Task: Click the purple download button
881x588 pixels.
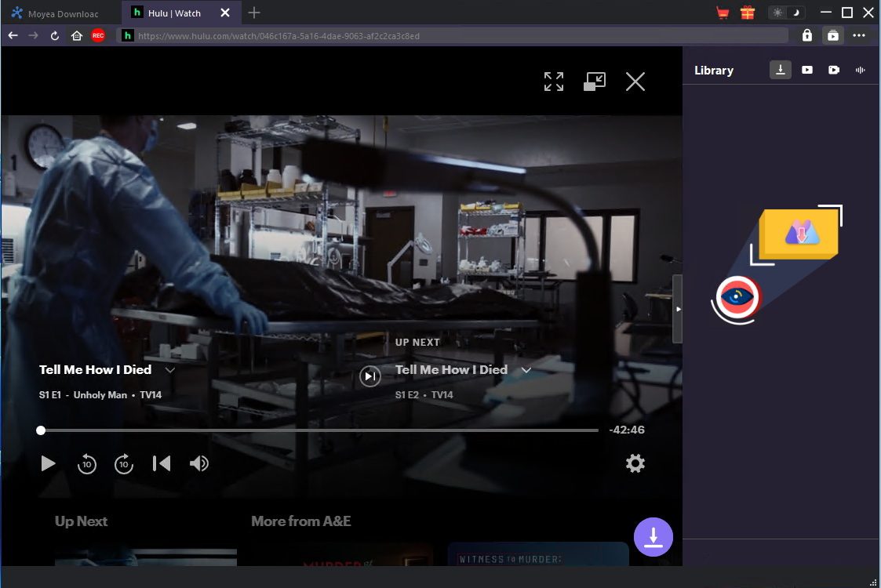Action: 653,537
